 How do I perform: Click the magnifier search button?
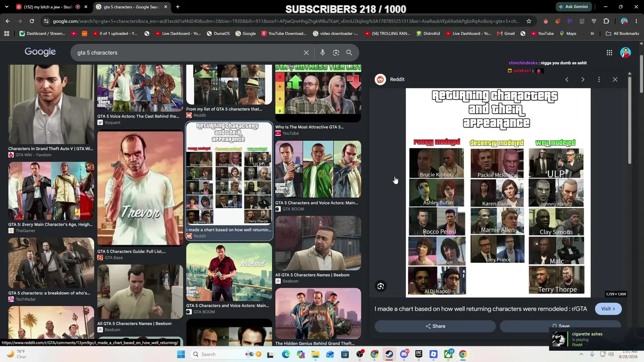(x=349, y=52)
